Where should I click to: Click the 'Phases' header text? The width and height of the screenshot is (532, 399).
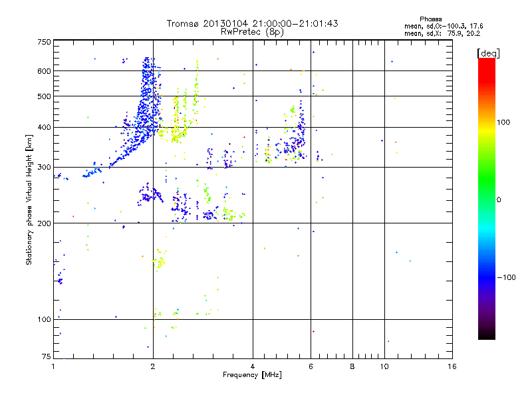430,19
